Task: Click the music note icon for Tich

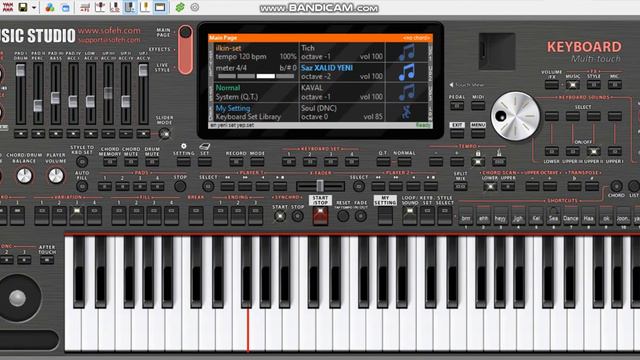Action: 407,52
